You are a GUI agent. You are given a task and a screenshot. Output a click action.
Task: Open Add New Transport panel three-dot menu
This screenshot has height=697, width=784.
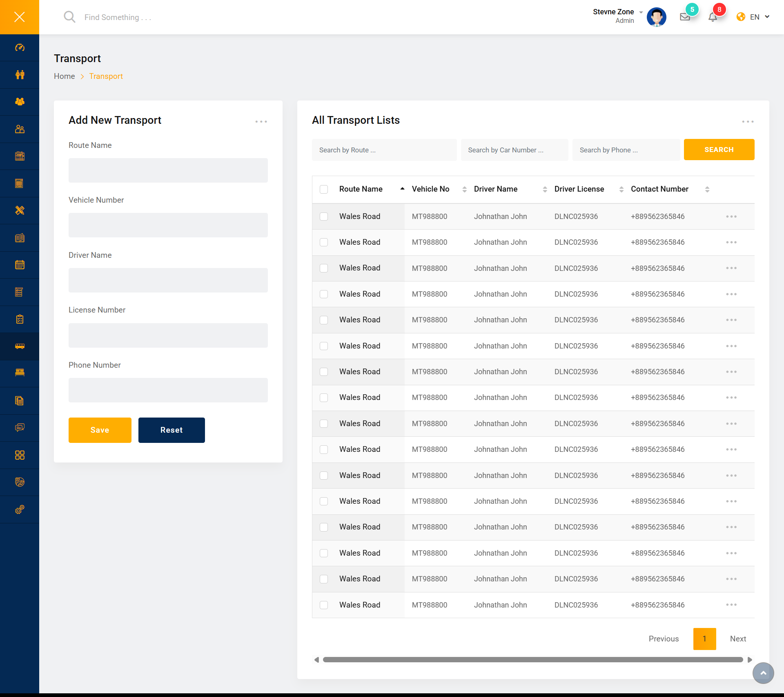click(x=261, y=122)
